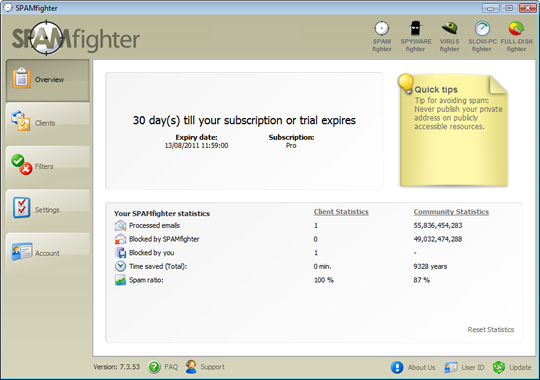
Task: Switch to the Settings tab
Action: click(48, 210)
